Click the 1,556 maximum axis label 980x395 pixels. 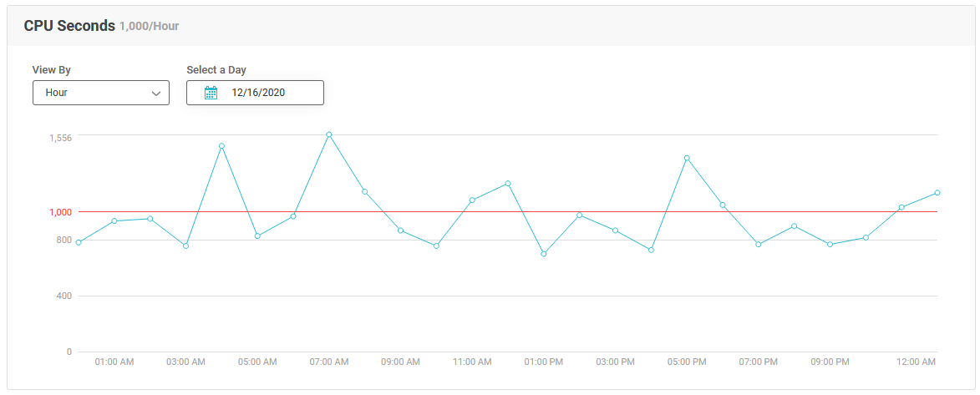[x=61, y=137]
